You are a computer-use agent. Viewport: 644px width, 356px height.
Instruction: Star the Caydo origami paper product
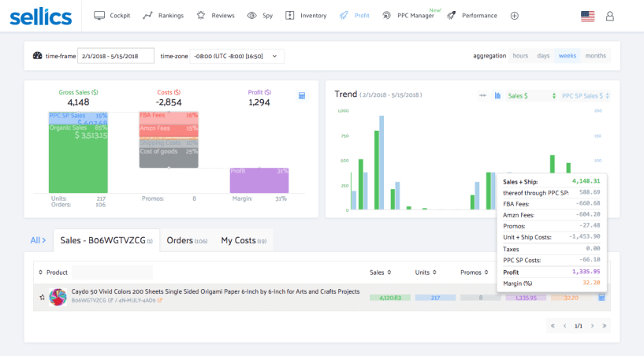pyautogui.click(x=42, y=297)
